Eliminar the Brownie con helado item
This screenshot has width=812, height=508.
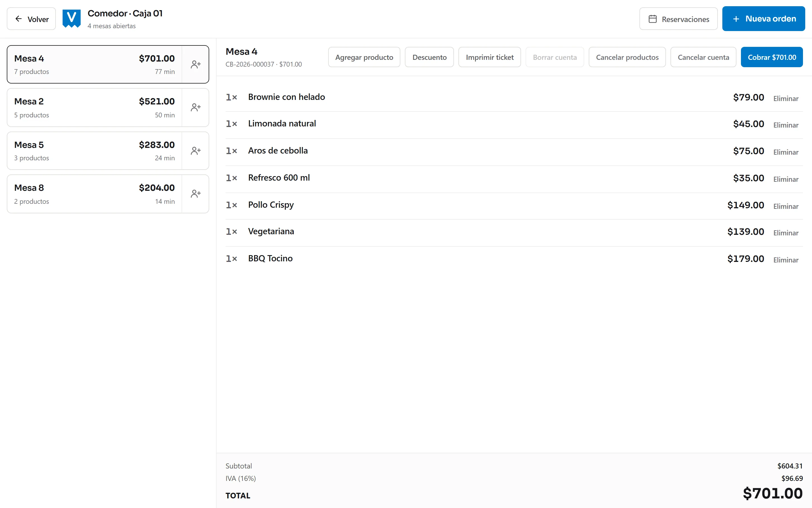(785, 98)
